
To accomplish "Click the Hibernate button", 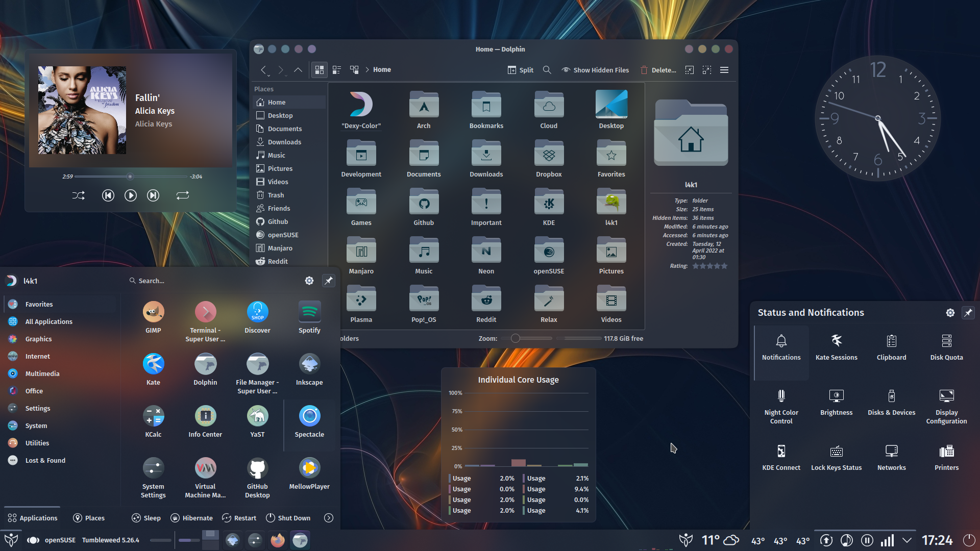I will point(191,518).
